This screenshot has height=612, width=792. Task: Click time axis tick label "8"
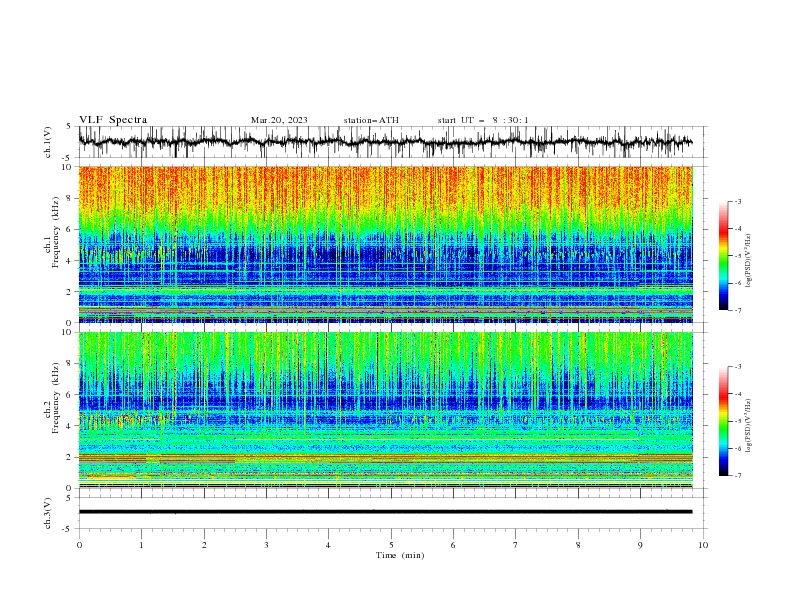[x=578, y=545]
